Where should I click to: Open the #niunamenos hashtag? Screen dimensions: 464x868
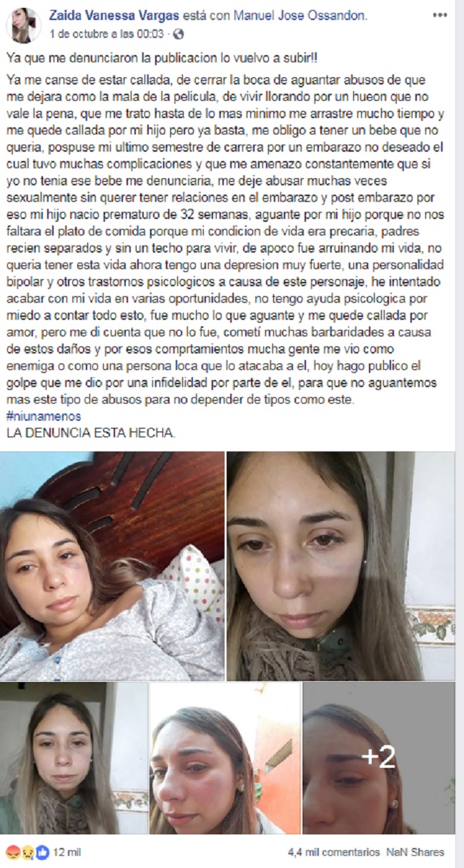(43, 416)
